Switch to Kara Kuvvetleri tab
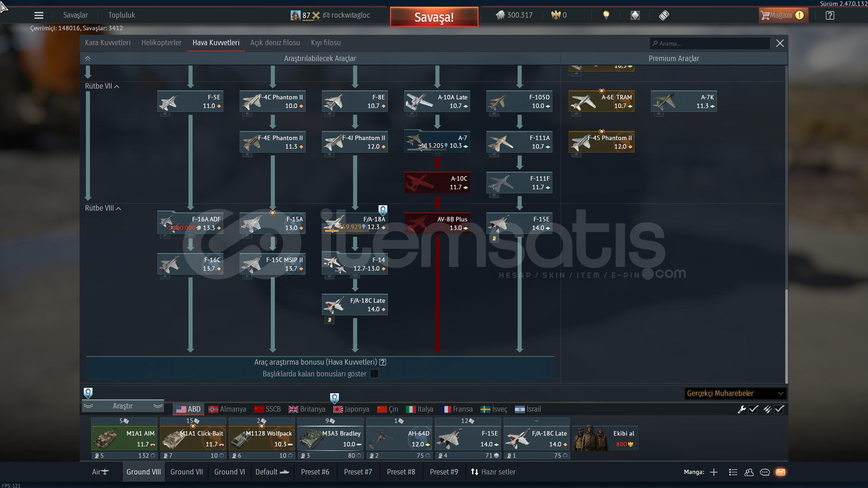Viewport: 868px width, 488px height. pyautogui.click(x=108, y=42)
